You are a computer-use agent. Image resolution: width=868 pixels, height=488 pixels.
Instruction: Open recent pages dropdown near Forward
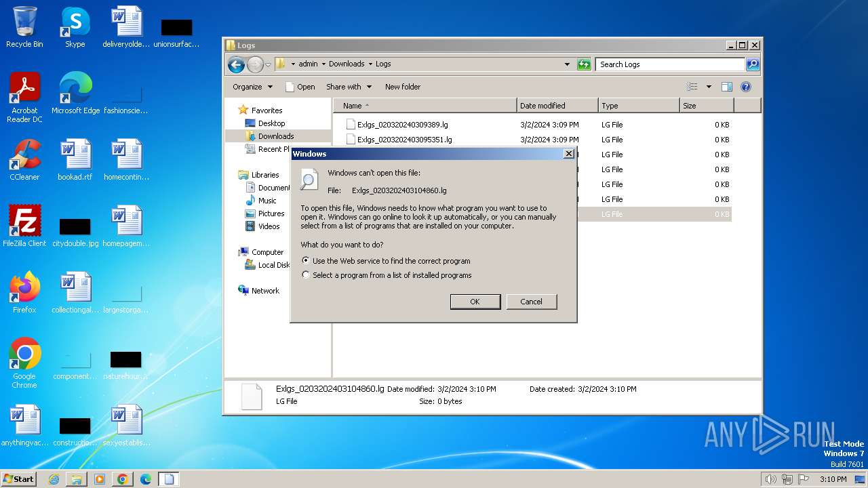268,64
